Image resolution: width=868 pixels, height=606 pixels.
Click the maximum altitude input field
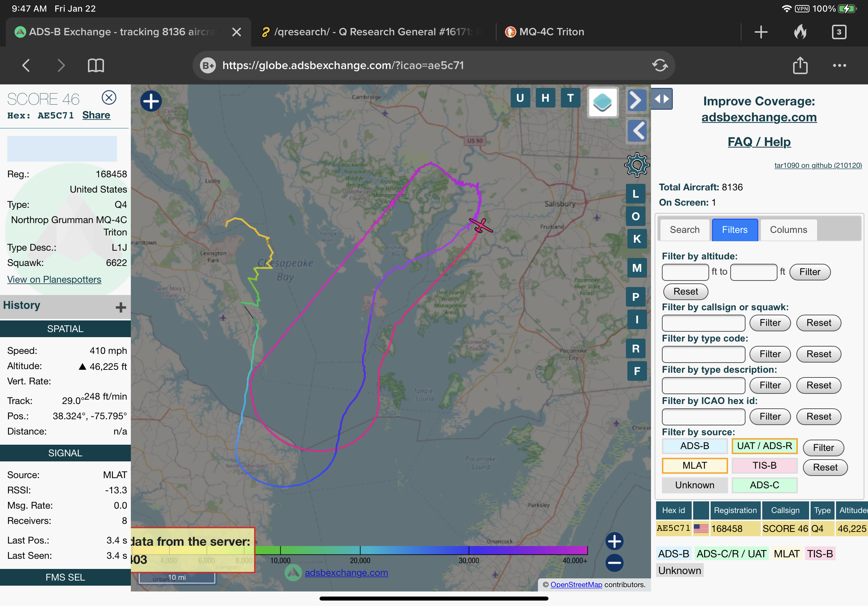pyautogui.click(x=754, y=272)
